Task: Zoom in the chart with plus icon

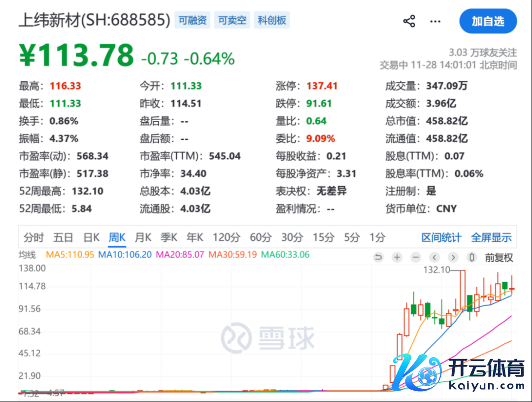Action: [x=397, y=257]
